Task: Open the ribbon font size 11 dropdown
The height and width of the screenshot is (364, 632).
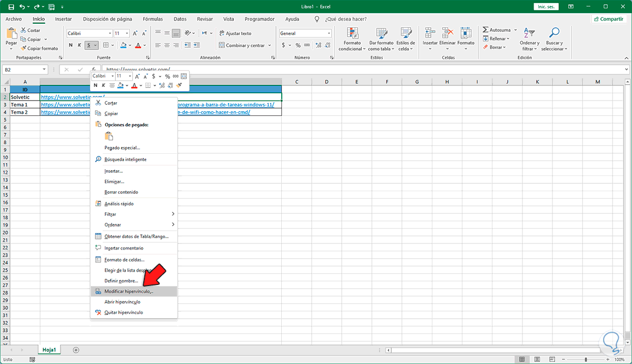Action: point(126,33)
